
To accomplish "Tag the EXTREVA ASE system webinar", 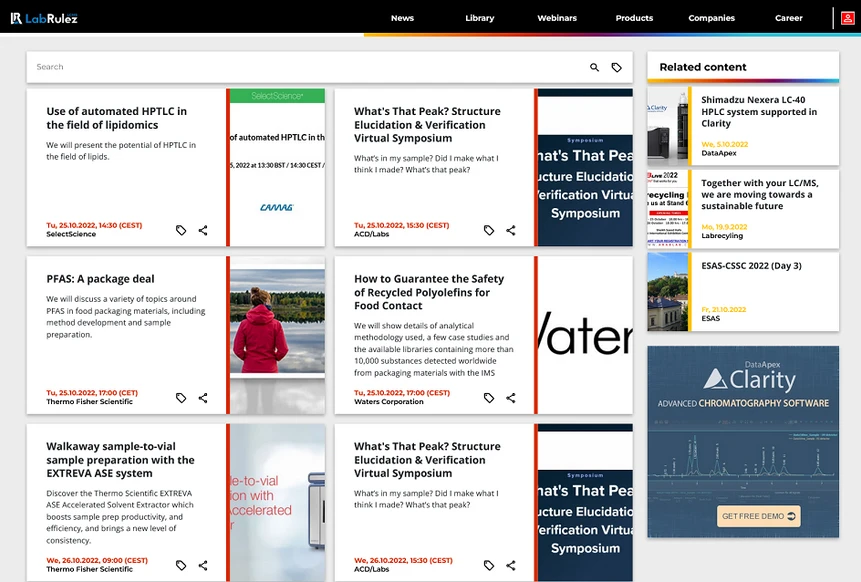I will point(181,565).
